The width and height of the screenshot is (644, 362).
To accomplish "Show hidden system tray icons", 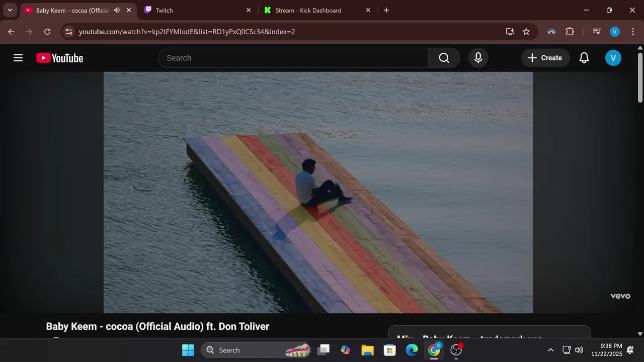I will click(550, 350).
